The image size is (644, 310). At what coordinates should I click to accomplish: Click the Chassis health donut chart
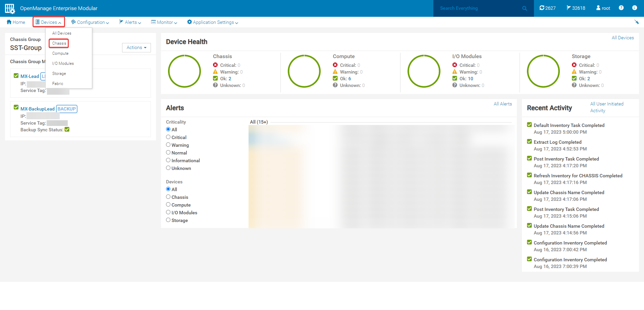[x=184, y=71]
